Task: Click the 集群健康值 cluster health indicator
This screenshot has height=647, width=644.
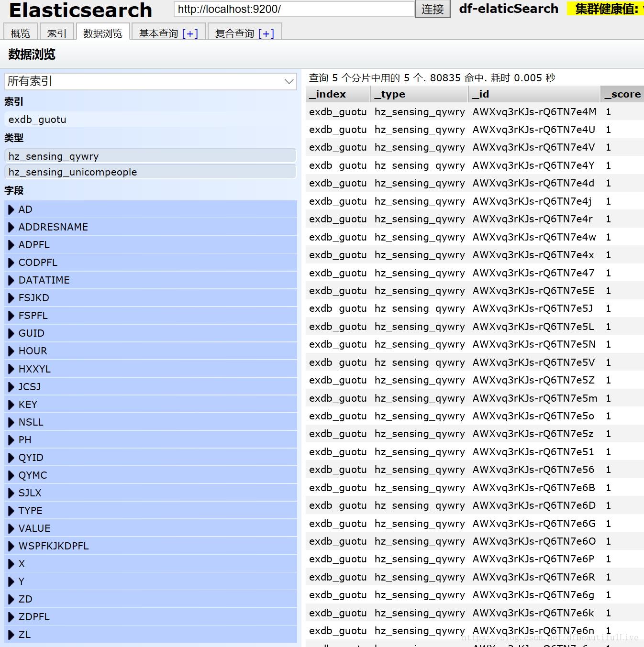Action: (606, 9)
